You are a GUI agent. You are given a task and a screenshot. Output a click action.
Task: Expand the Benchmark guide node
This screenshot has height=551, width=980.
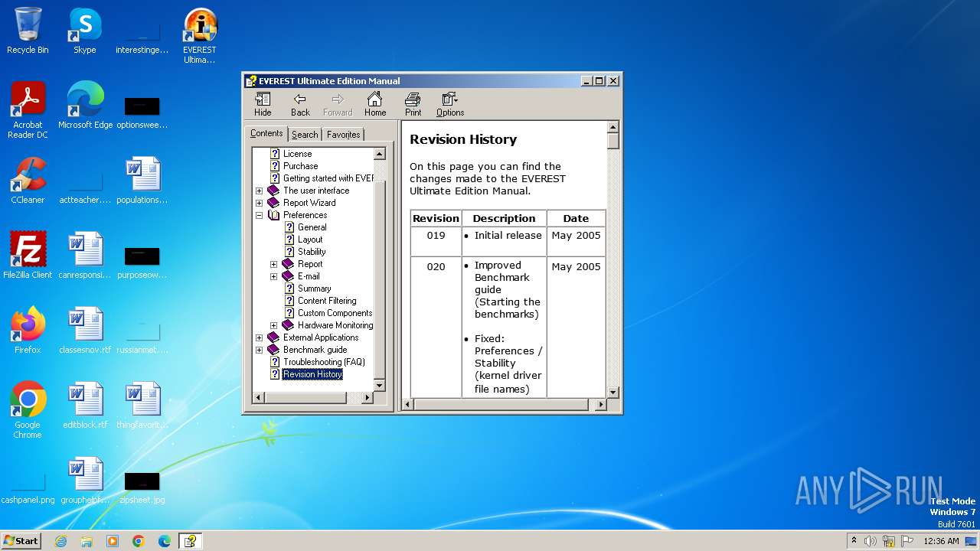259,350
